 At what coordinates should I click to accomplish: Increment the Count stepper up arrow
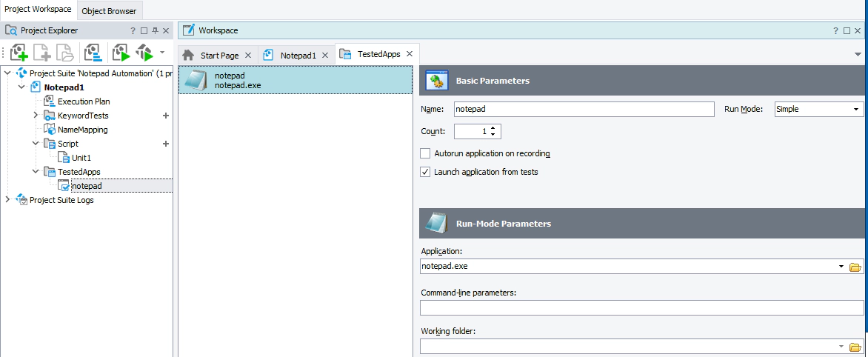[x=493, y=127]
